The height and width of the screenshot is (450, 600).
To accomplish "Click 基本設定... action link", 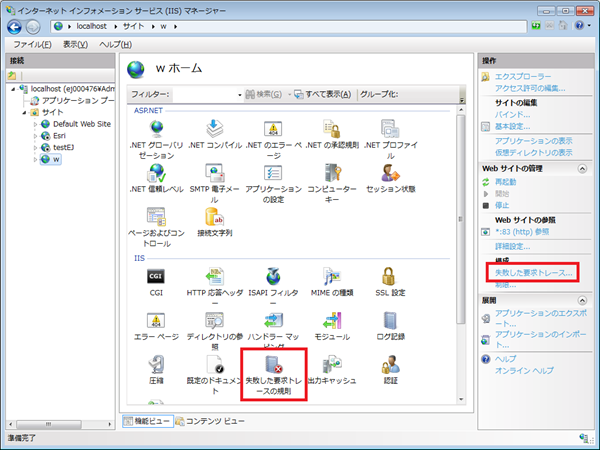I will tap(512, 126).
